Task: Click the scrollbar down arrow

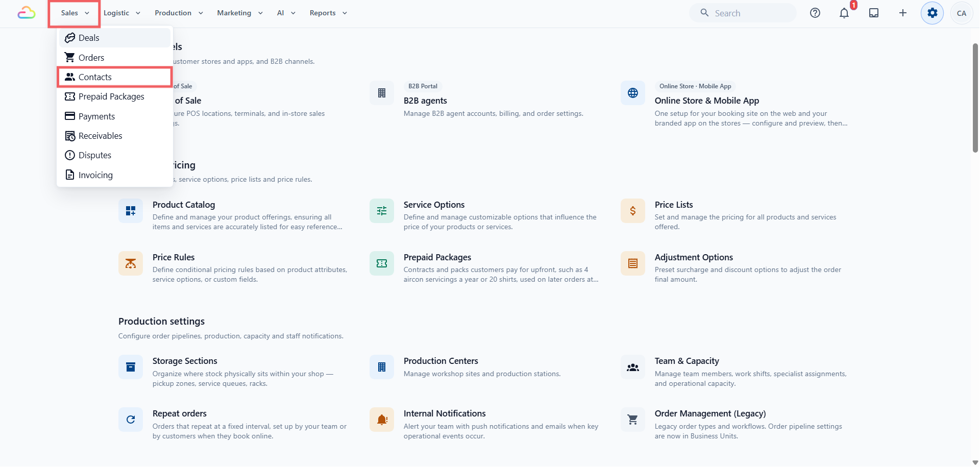Action: coord(975,462)
